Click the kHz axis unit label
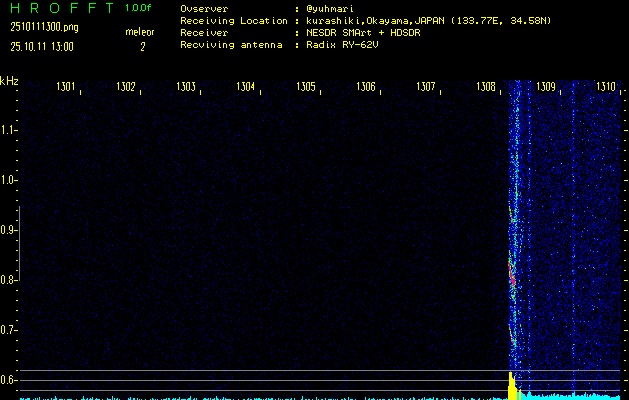This screenshot has height=400, width=629. pos(9,81)
